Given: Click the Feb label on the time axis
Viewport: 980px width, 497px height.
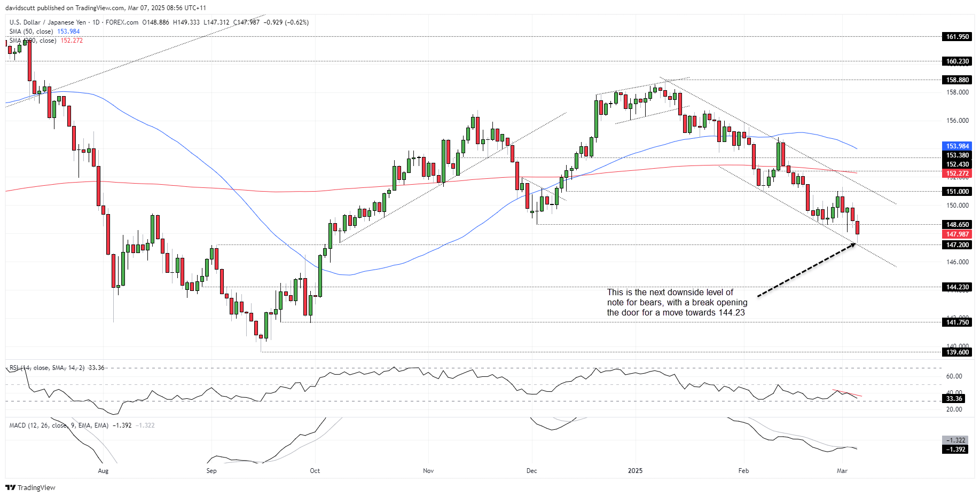Looking at the screenshot, I should pyautogui.click(x=743, y=471).
